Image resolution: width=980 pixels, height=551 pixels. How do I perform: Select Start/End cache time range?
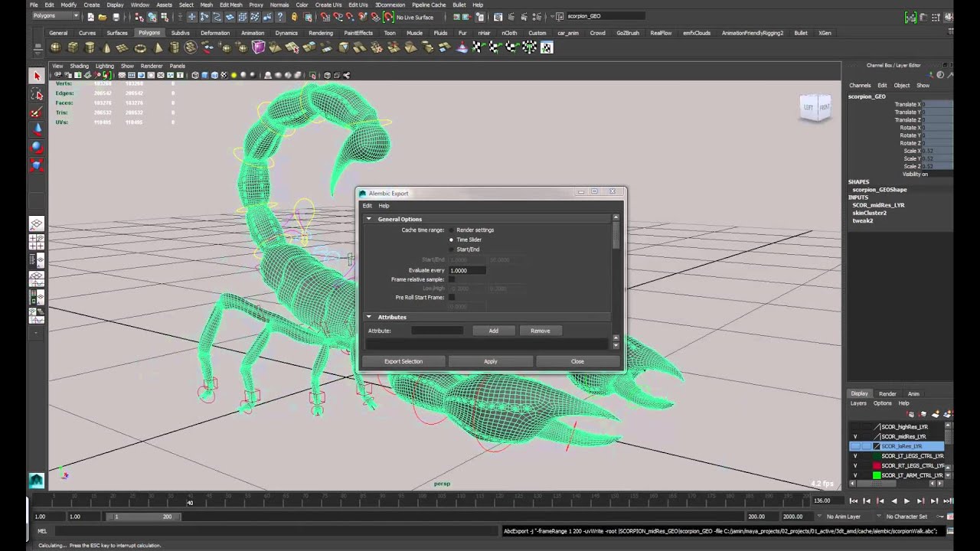452,249
